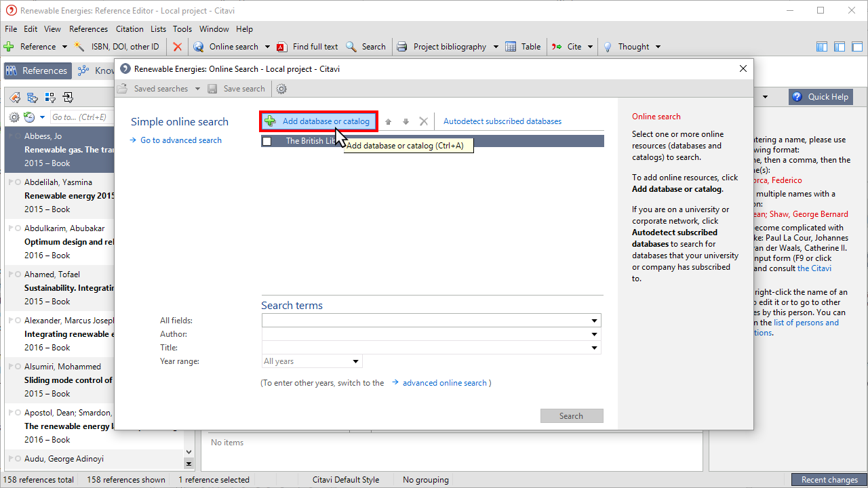Open the Table view icon
This screenshot has width=868, height=488.
[511, 47]
